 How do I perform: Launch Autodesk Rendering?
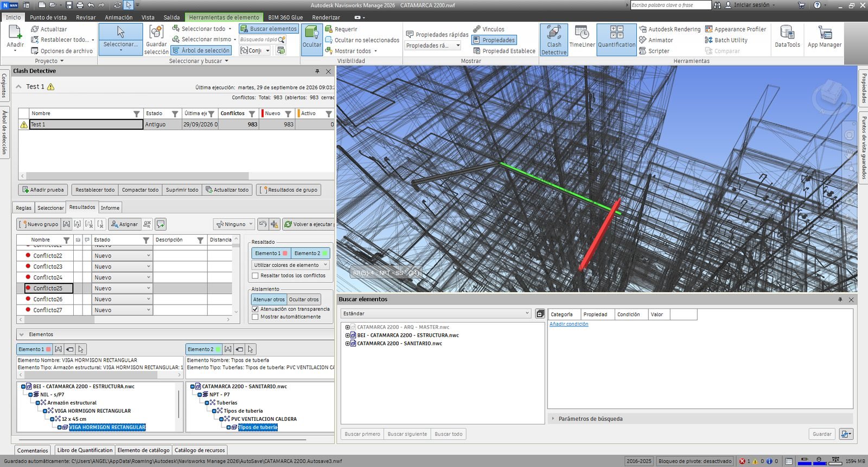click(x=670, y=29)
